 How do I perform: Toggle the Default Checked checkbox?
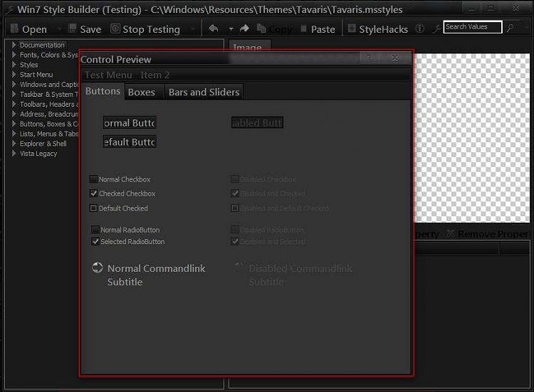coord(93,208)
